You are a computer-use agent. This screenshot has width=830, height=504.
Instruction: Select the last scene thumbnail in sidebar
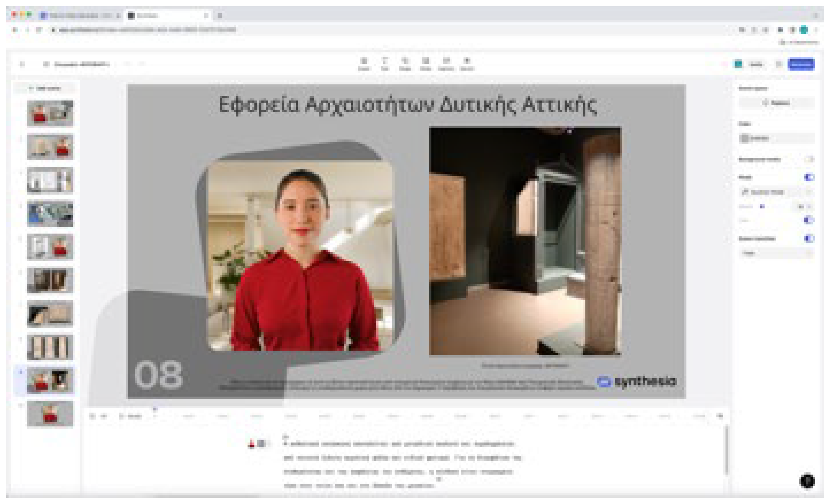point(50,414)
